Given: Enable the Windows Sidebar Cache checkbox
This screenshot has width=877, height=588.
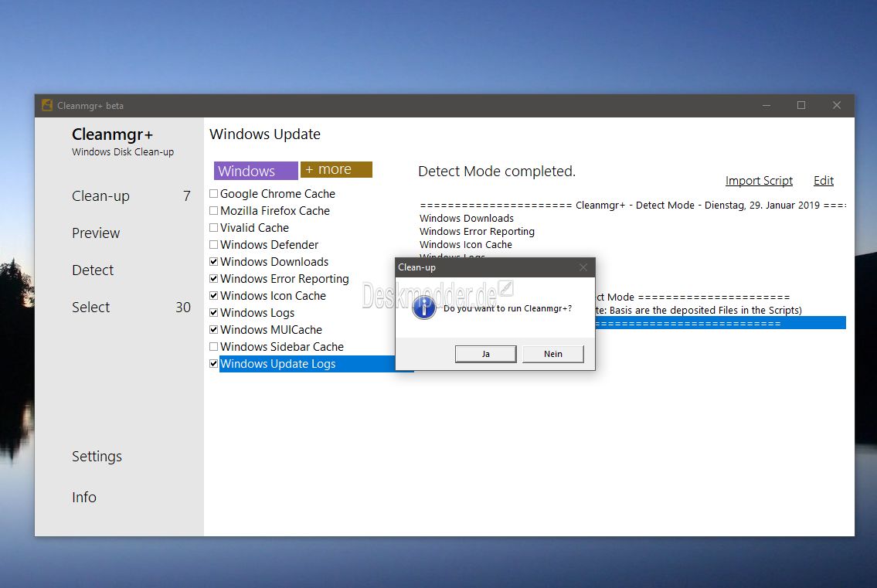Looking at the screenshot, I should pyautogui.click(x=214, y=346).
